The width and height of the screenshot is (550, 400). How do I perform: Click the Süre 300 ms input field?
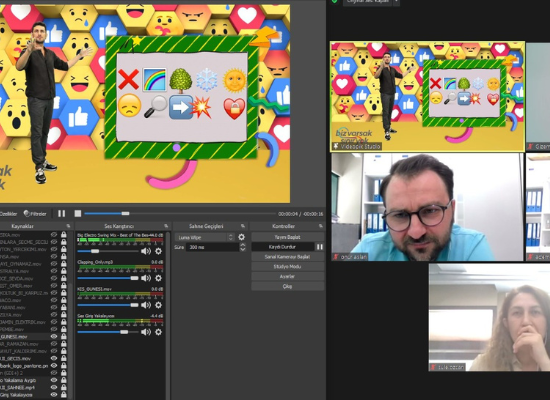pos(213,247)
